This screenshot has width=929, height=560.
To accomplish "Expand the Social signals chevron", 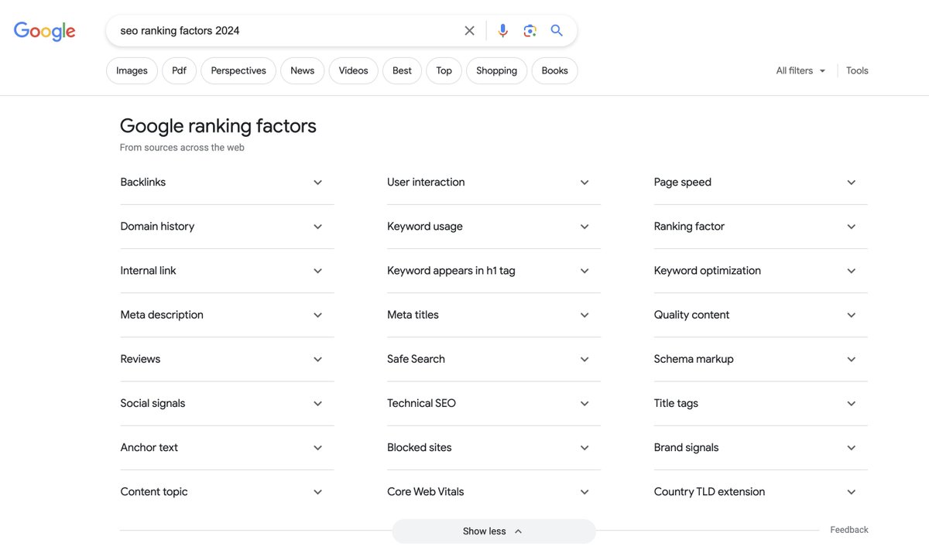I will click(317, 403).
